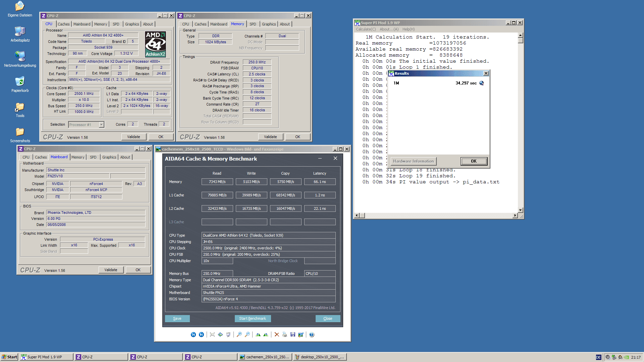Open Graphics tab in Memory CPU-Z window

(x=269, y=24)
